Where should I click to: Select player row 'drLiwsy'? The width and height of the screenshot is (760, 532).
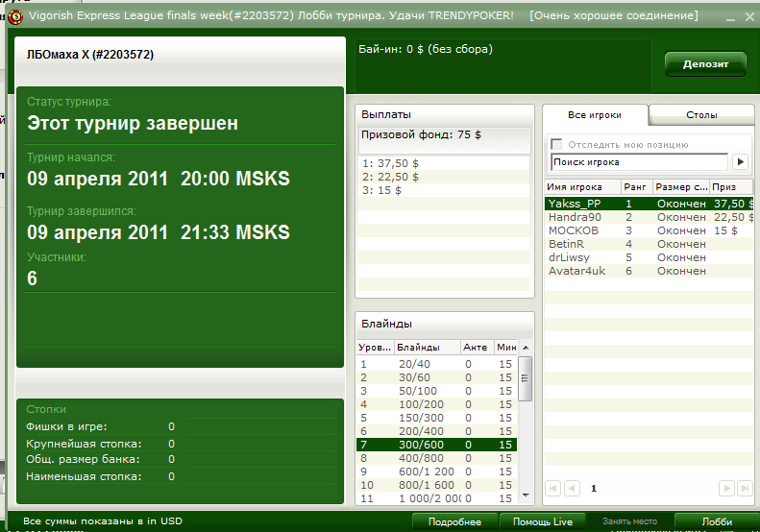point(649,257)
